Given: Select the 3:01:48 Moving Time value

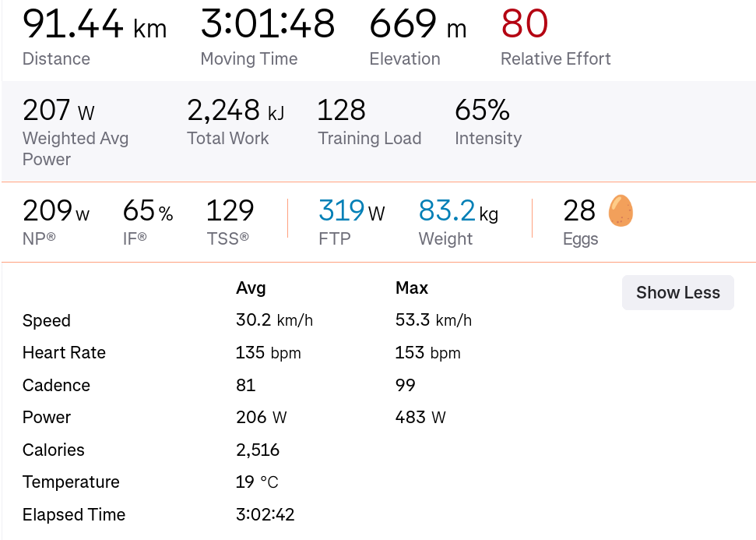Looking at the screenshot, I should [268, 23].
